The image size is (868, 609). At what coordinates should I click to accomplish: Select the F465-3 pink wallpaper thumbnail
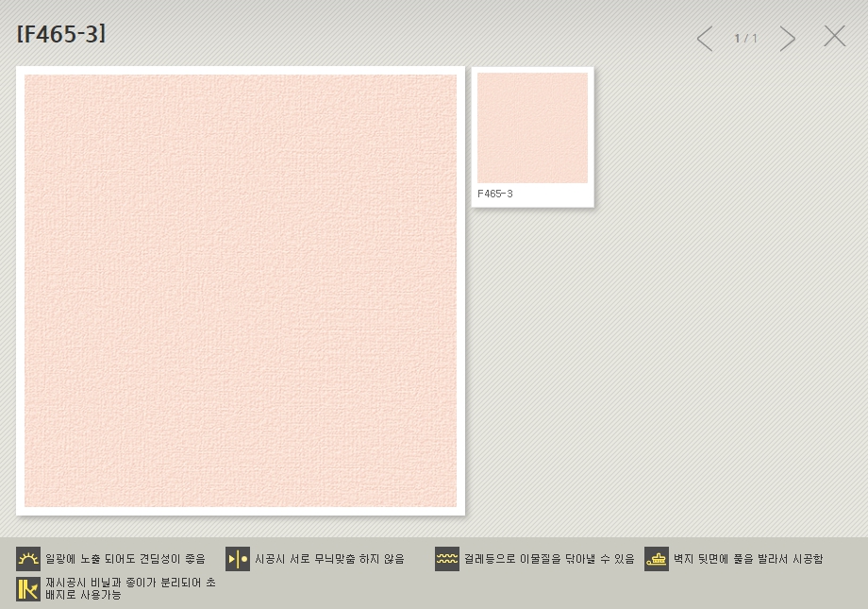[x=532, y=127]
